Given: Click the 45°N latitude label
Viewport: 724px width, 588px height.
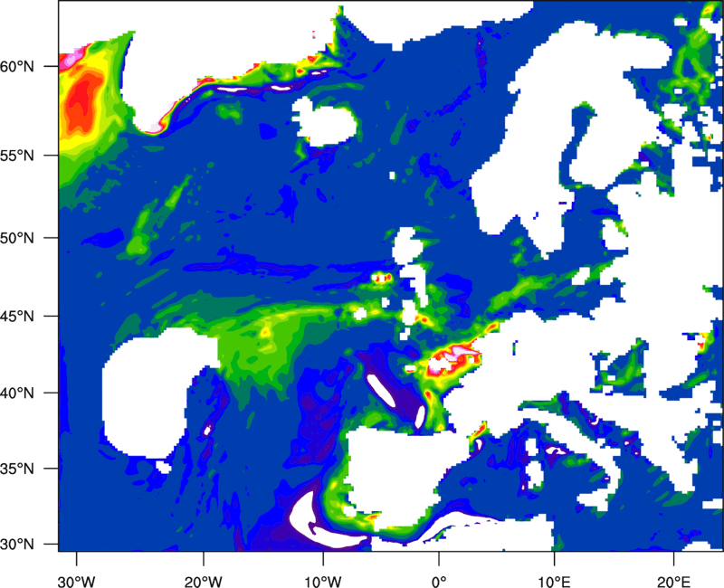Looking at the screenshot, I should tap(17, 316).
